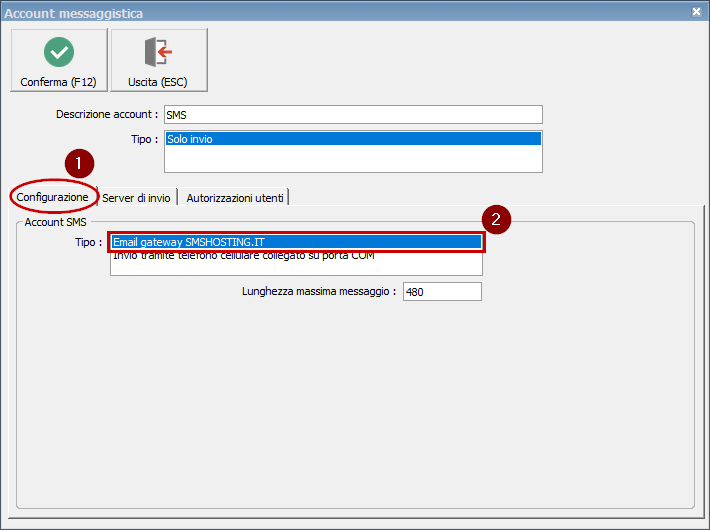Switch to the Server di invio tab
Screen dimensions: 710x530
pyautogui.click(x=136, y=198)
